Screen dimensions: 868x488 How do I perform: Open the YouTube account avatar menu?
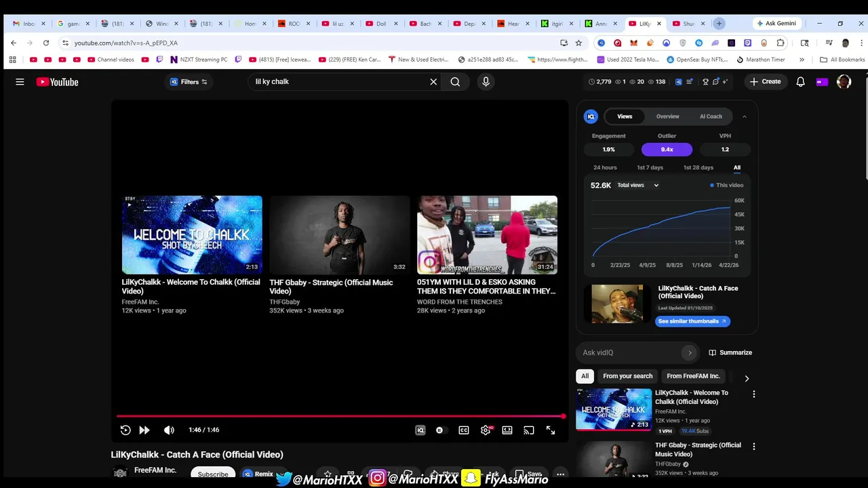pos(844,82)
